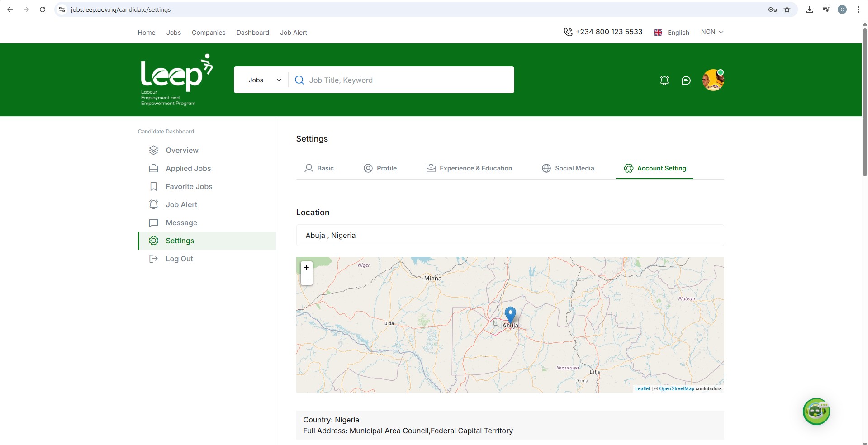Open the chat messages icon in header

coord(686,80)
